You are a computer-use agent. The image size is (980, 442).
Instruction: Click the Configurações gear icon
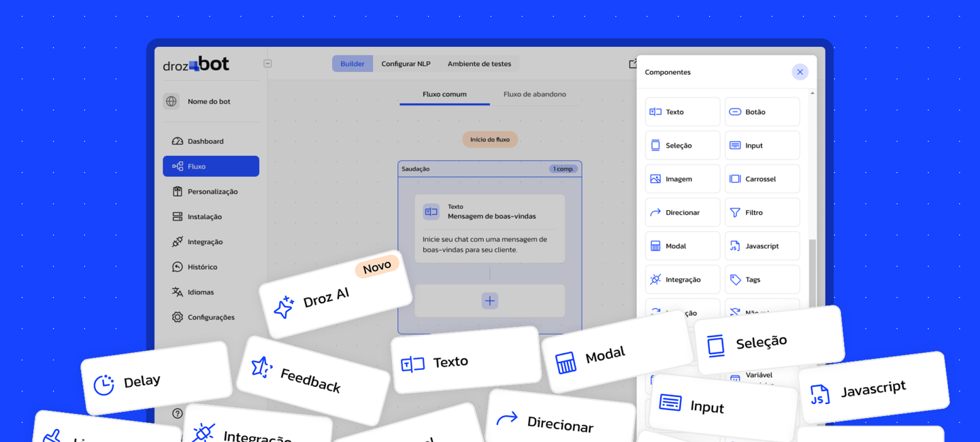178,318
